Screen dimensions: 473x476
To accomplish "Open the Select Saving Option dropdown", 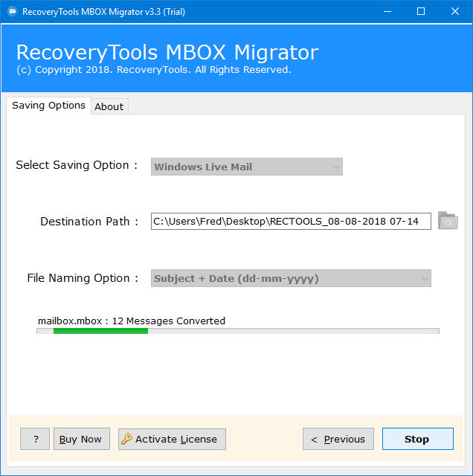I will tap(246, 167).
